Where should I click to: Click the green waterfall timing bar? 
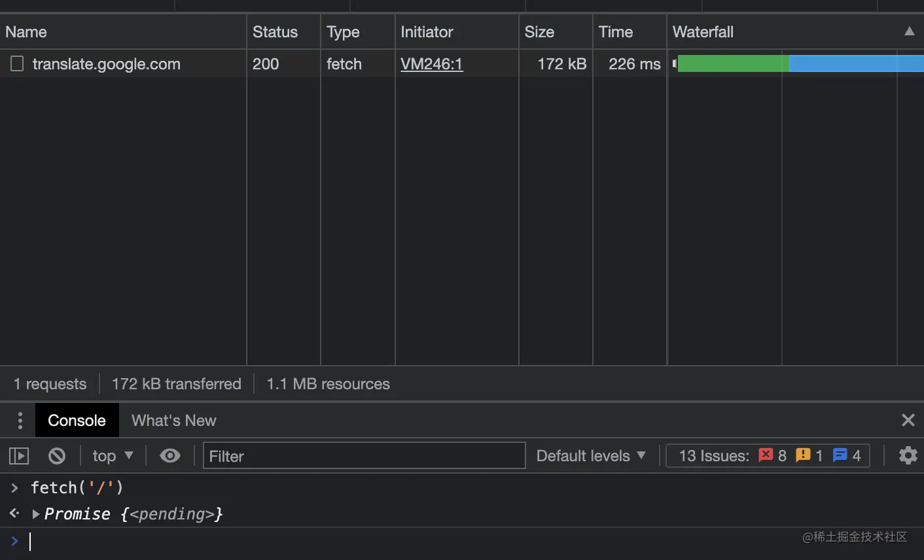[x=733, y=63]
